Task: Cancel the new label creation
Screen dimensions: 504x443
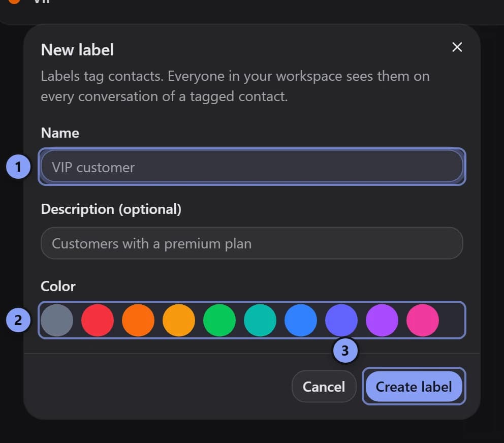Action: click(x=324, y=386)
